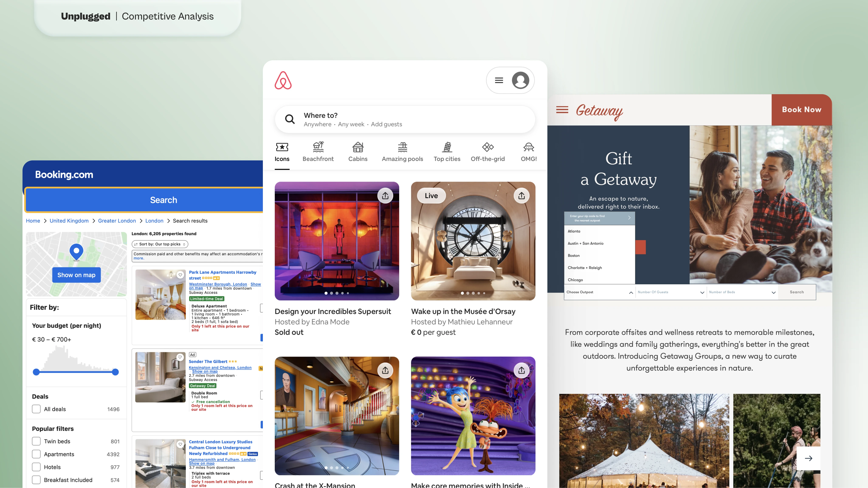Viewport: 868px width, 488px height.
Task: Click the Airbnb 'Where to?' search field
Action: coord(405,119)
